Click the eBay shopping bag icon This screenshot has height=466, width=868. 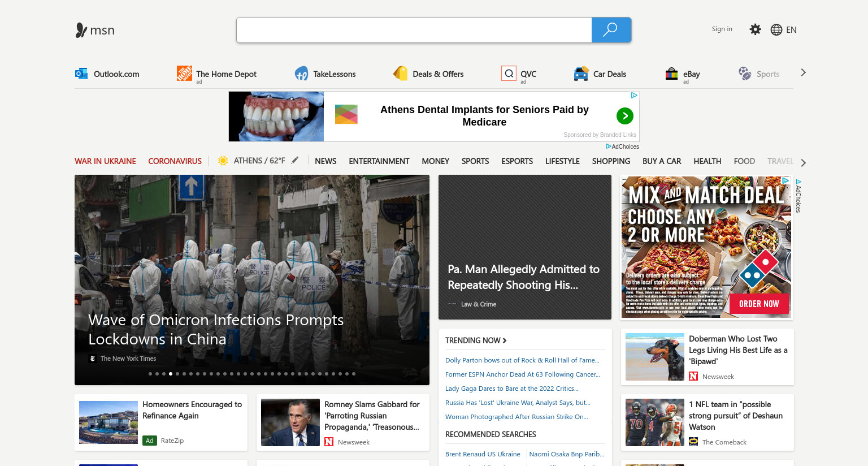pyautogui.click(x=671, y=74)
